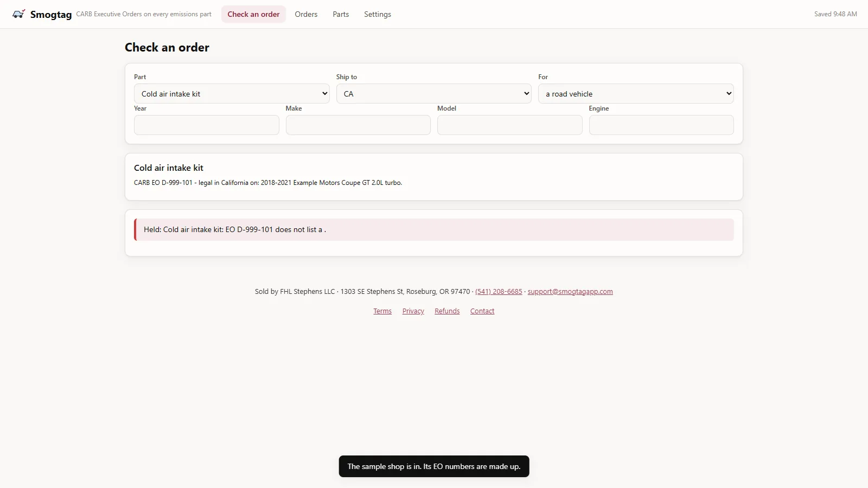Open the Privacy footer link
Image resolution: width=868 pixels, height=488 pixels.
413,311
